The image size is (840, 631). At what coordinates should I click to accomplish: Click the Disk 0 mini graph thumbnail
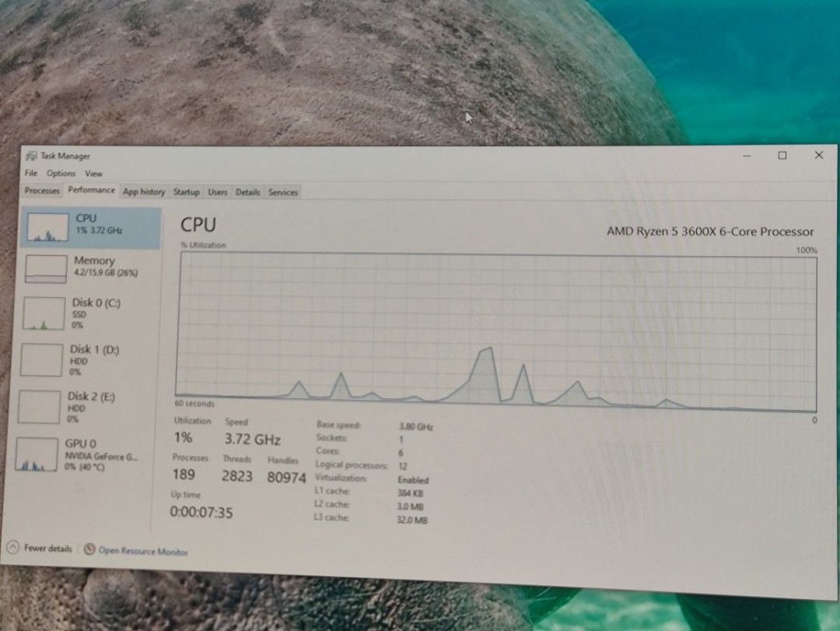[x=44, y=314]
